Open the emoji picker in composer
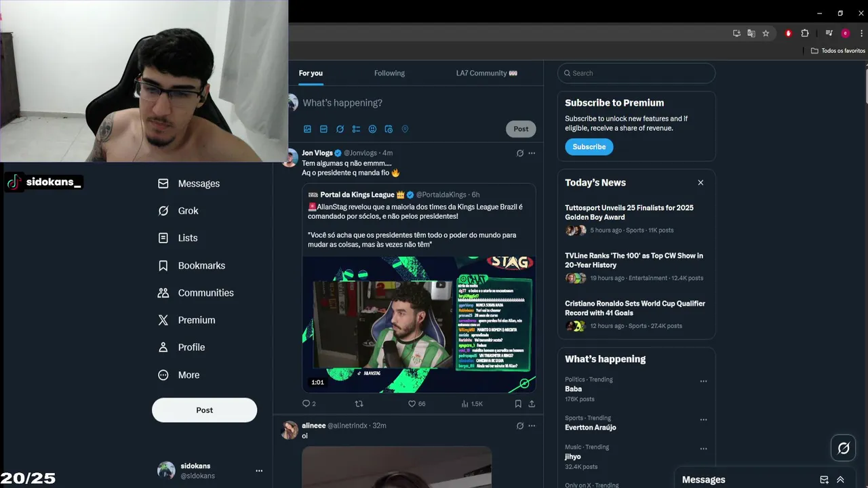Image resolution: width=868 pixels, height=488 pixels. pyautogui.click(x=372, y=129)
